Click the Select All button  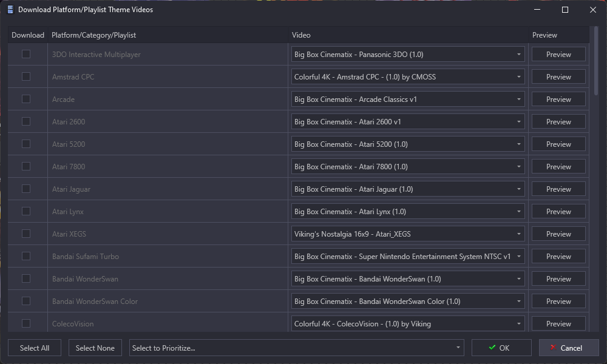(x=35, y=348)
